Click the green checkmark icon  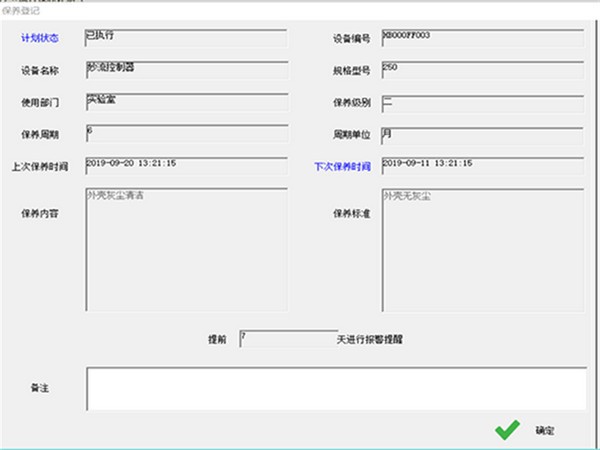click(x=508, y=429)
